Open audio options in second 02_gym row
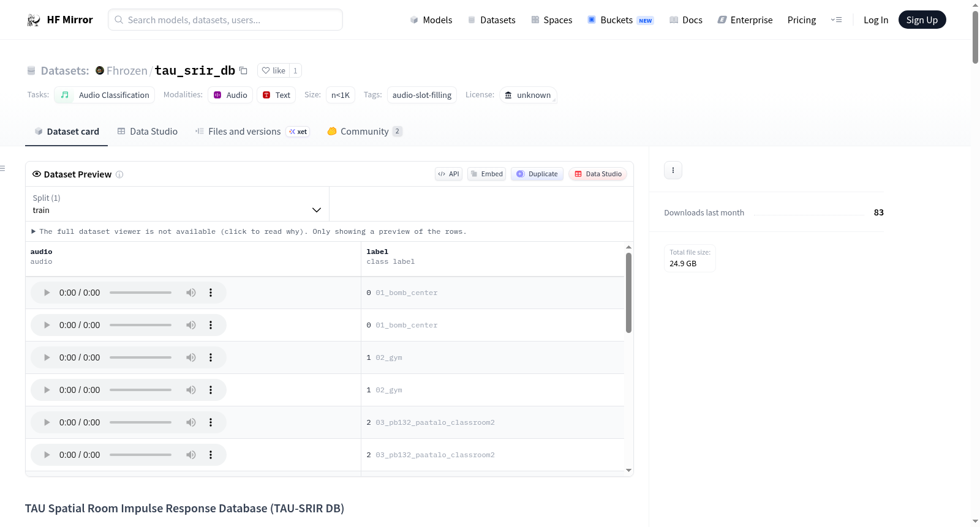 pos(211,390)
